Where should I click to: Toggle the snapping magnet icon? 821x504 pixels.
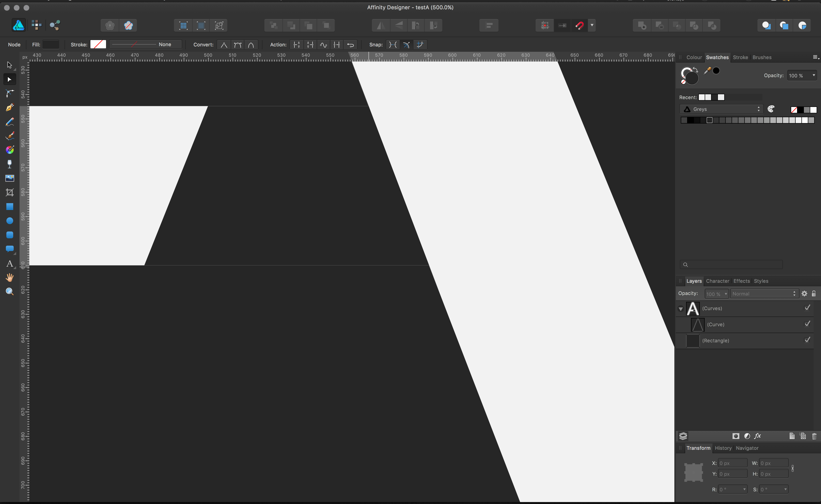coord(580,25)
